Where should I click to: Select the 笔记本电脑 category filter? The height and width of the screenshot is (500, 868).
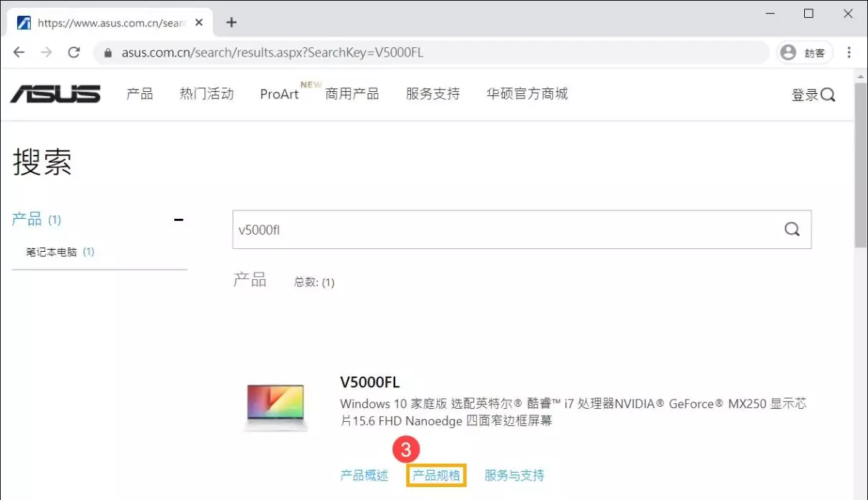click(x=52, y=252)
